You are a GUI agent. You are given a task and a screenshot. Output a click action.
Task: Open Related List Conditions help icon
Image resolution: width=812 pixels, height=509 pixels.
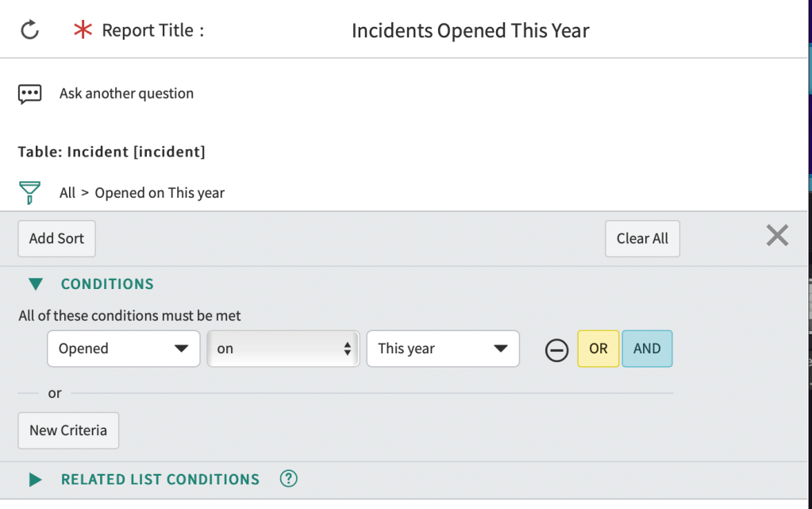pyautogui.click(x=289, y=479)
